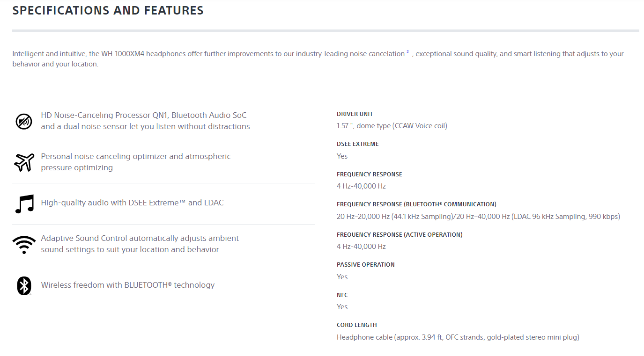Click the Passive Operation spec label

click(x=365, y=265)
